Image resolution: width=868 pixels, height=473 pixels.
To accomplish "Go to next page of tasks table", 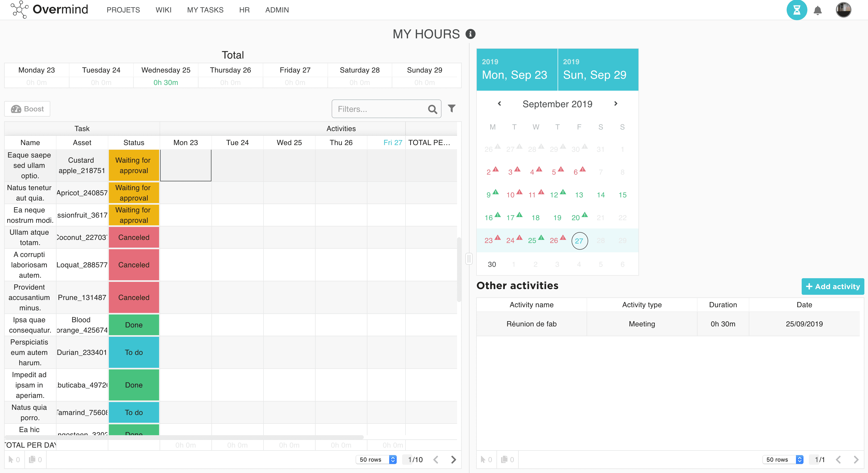I will point(453,460).
